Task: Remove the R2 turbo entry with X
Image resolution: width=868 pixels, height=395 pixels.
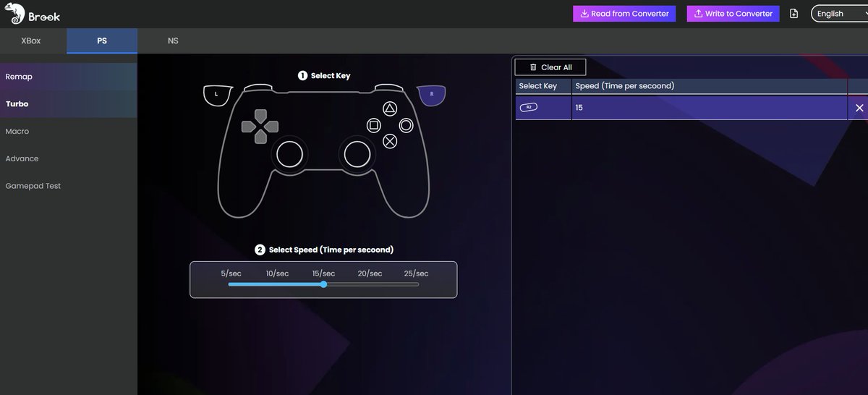Action: pyautogui.click(x=859, y=108)
